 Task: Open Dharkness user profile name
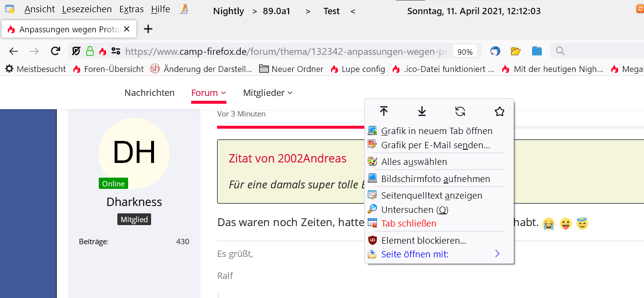134,202
